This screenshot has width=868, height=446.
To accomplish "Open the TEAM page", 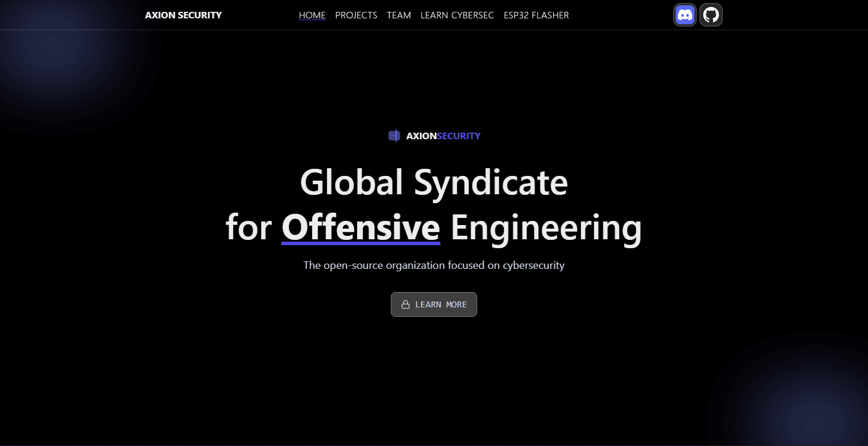I will pyautogui.click(x=399, y=15).
